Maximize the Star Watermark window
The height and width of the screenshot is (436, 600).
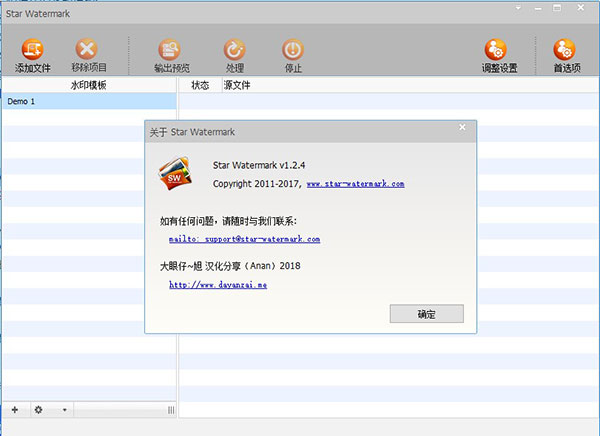[557, 8]
